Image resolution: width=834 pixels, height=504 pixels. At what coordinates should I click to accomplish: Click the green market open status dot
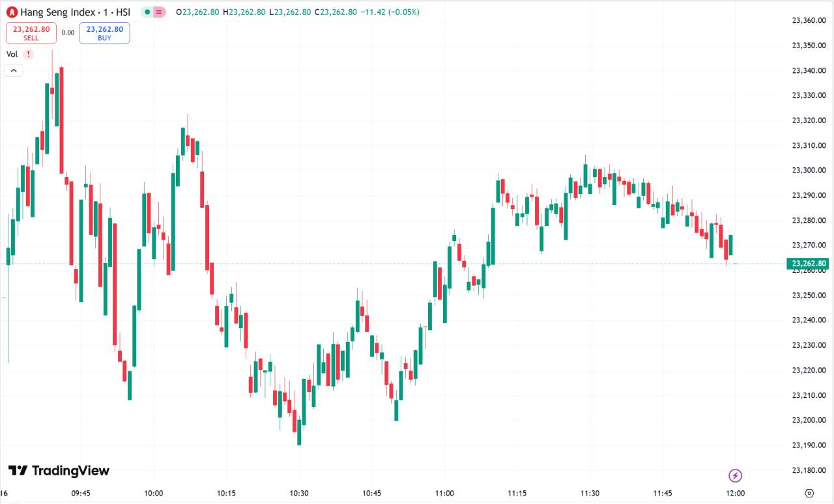click(x=148, y=12)
